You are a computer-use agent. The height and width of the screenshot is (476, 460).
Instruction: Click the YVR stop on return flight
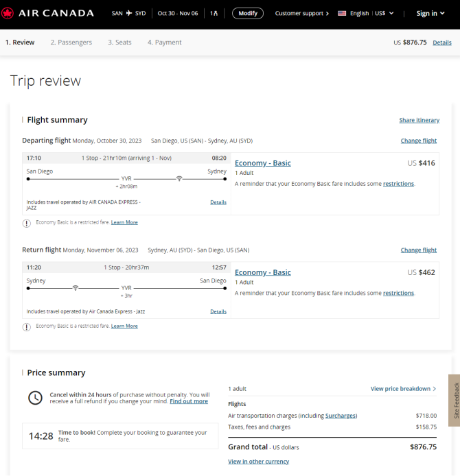coord(126,288)
